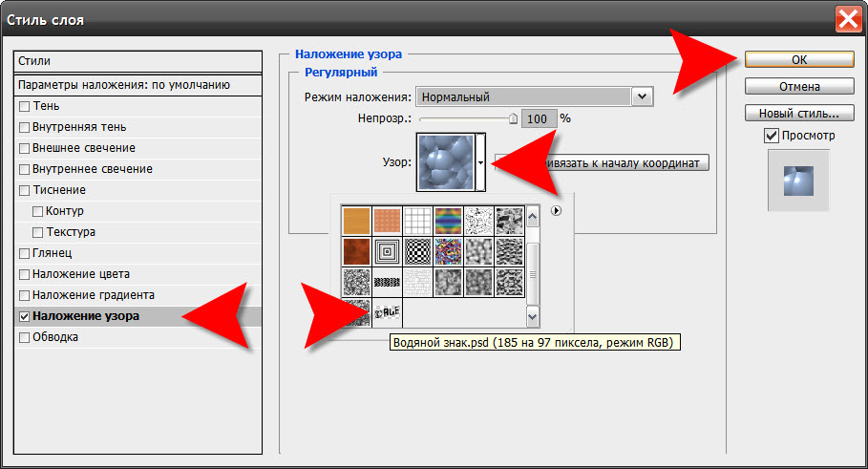Pick the concentric squares pattern
This screenshot has width=868, height=469.
click(x=387, y=251)
